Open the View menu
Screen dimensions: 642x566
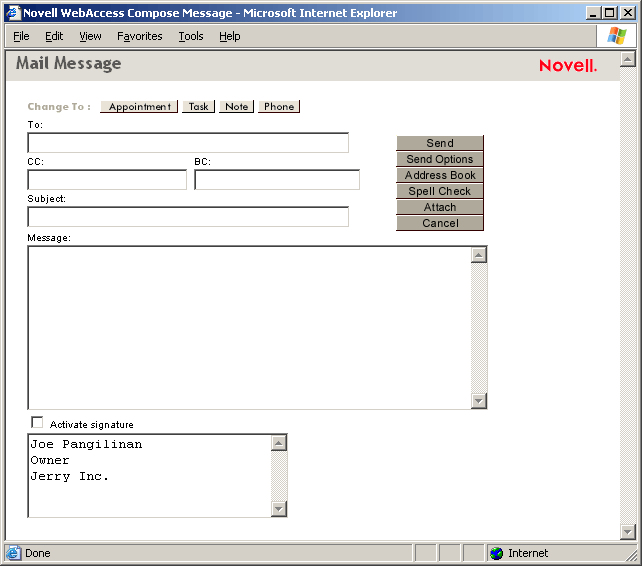pyautogui.click(x=90, y=36)
